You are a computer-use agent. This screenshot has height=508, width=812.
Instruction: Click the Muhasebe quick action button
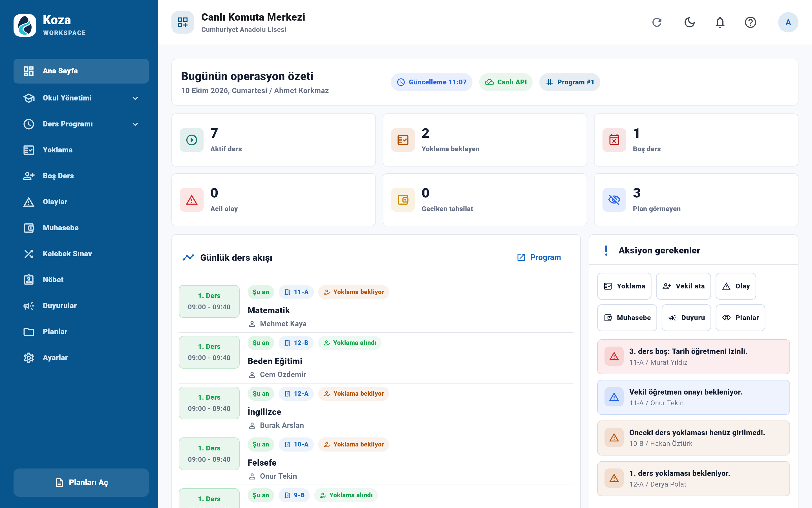627,317
